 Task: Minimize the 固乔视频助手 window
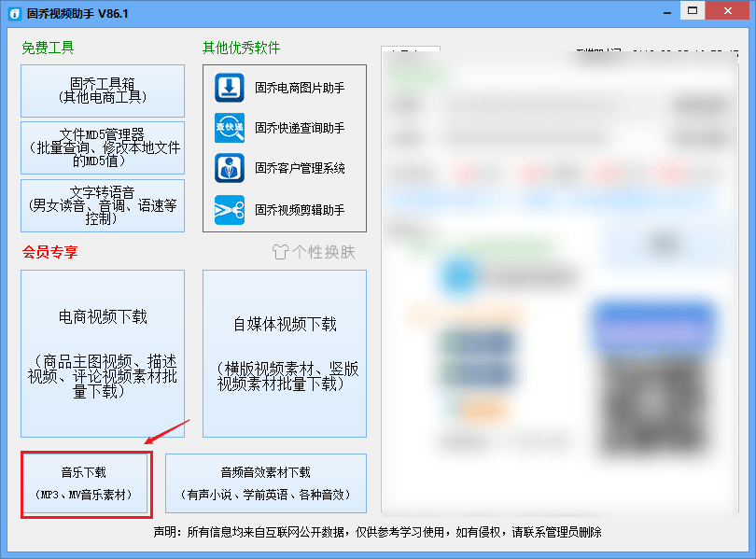tap(665, 11)
